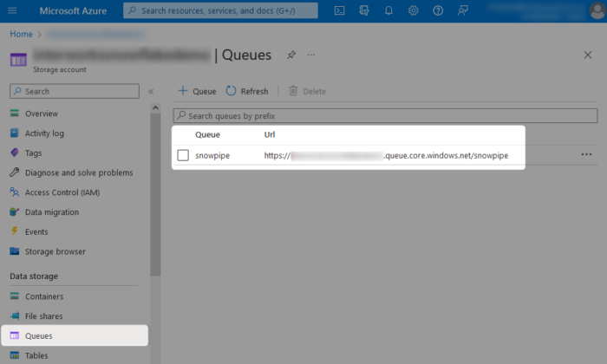Screen dimensions: 607x364
Task: Open Access Control (IAM) menu item
Action: tap(62, 192)
